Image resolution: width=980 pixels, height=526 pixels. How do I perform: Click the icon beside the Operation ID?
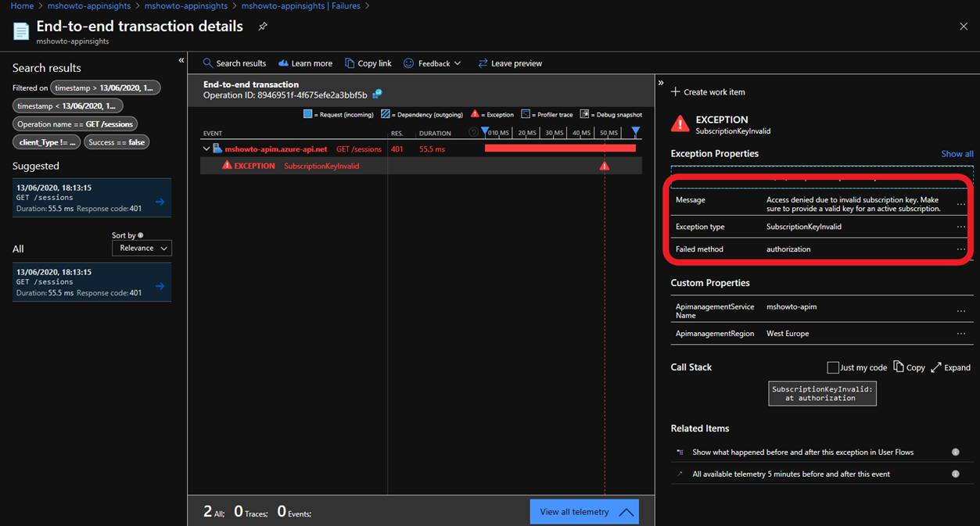(x=377, y=95)
